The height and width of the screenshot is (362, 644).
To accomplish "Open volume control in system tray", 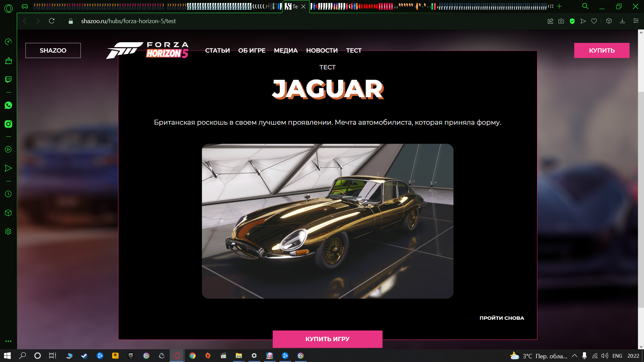I will click(604, 356).
